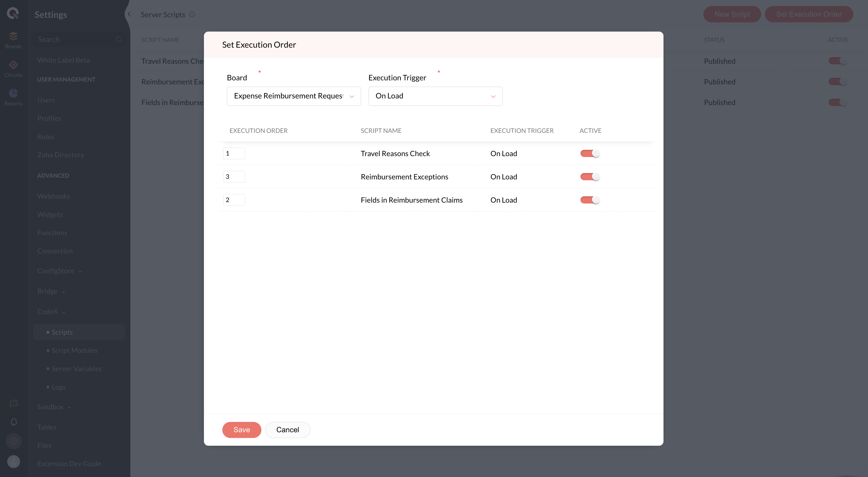Cancel the Set Execution Order dialog
This screenshot has height=477, width=868.
[288, 430]
